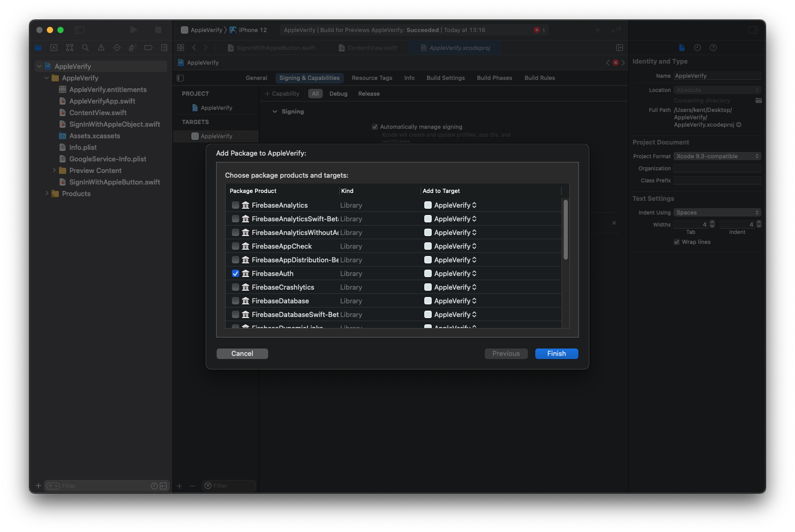Toggle Automatically manage signing checkbox
This screenshot has height=532, width=795.
tap(375, 127)
